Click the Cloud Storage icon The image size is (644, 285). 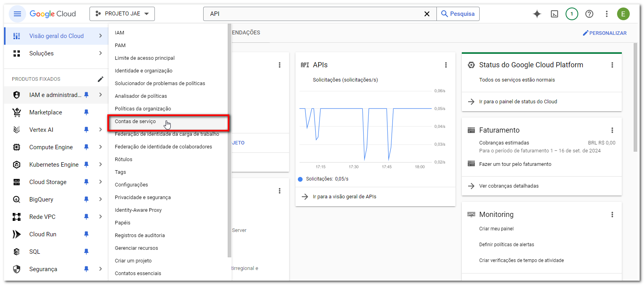(17, 182)
